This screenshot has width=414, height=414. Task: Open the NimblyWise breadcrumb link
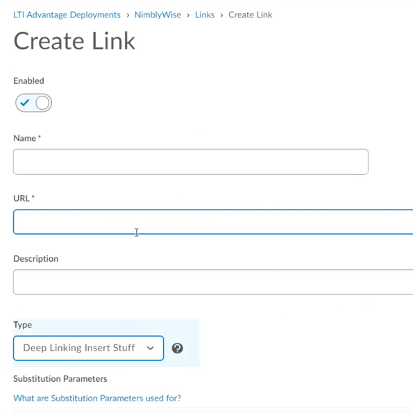tap(158, 15)
